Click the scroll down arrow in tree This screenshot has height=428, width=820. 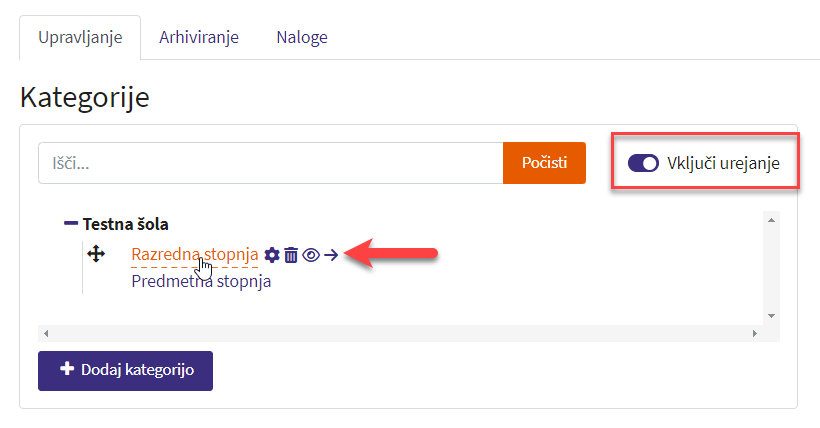point(771,314)
